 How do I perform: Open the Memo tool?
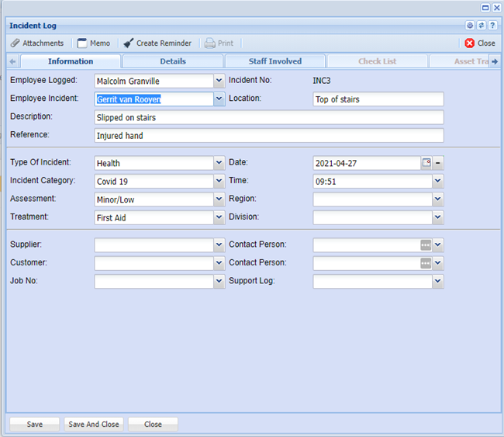93,43
